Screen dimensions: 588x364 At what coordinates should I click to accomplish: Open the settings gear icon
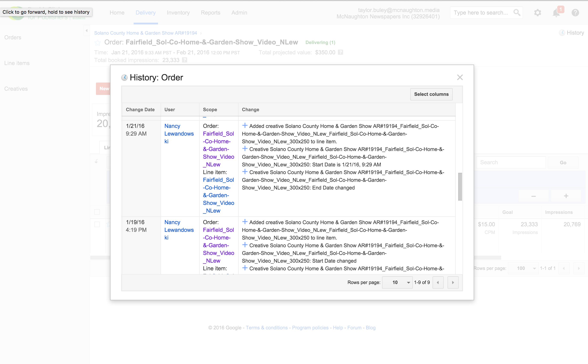coord(537,13)
